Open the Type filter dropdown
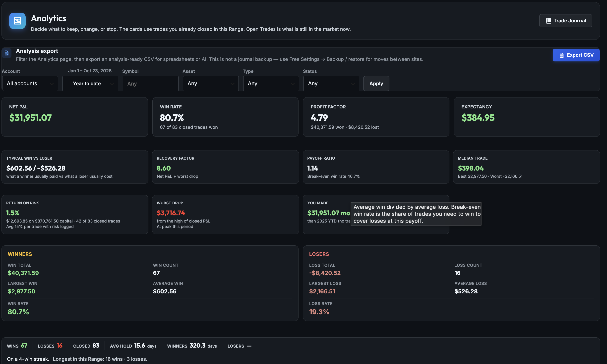Image resolution: width=607 pixels, height=364 pixels. [271, 84]
